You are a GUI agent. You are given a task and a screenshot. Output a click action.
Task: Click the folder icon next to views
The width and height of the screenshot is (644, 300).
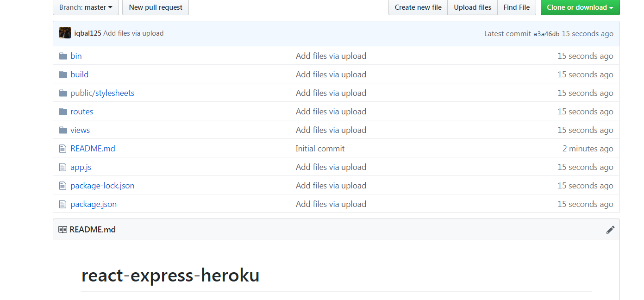(x=63, y=130)
